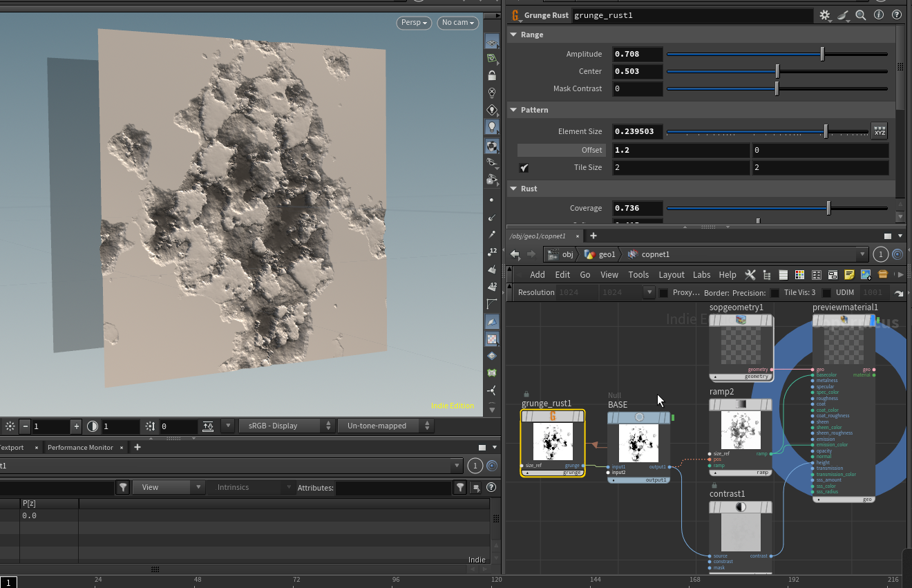Enable the Proxy checkbox
Screen dimensions: 912x588
[x=664, y=293]
